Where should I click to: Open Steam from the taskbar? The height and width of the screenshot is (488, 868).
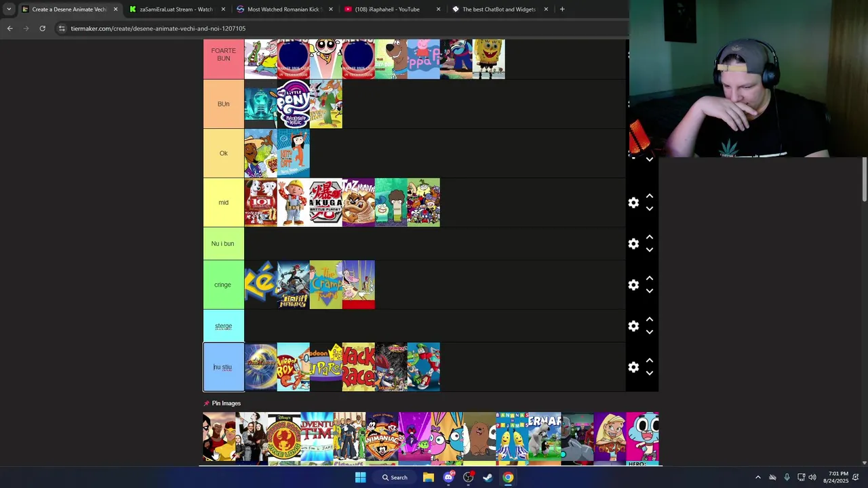pos(488,477)
